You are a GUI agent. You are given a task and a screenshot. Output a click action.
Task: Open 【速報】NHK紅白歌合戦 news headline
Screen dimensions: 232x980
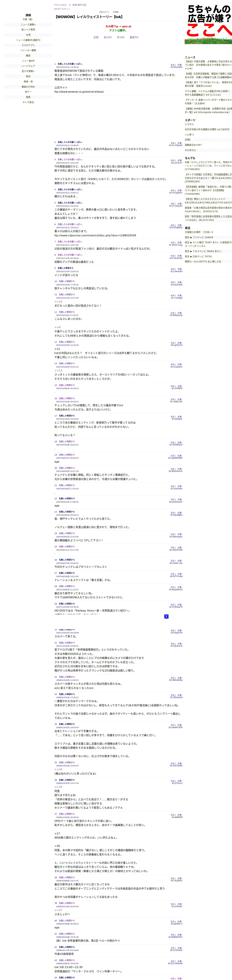click(x=208, y=110)
